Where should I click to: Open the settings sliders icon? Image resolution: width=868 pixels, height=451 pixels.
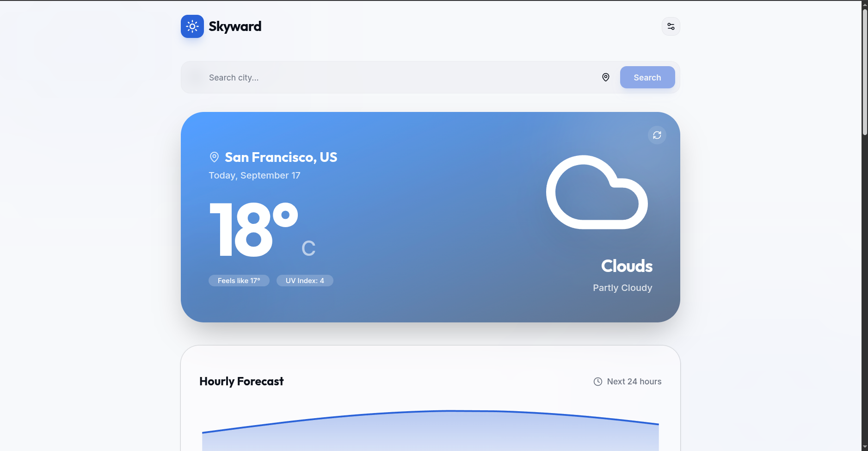point(671,26)
